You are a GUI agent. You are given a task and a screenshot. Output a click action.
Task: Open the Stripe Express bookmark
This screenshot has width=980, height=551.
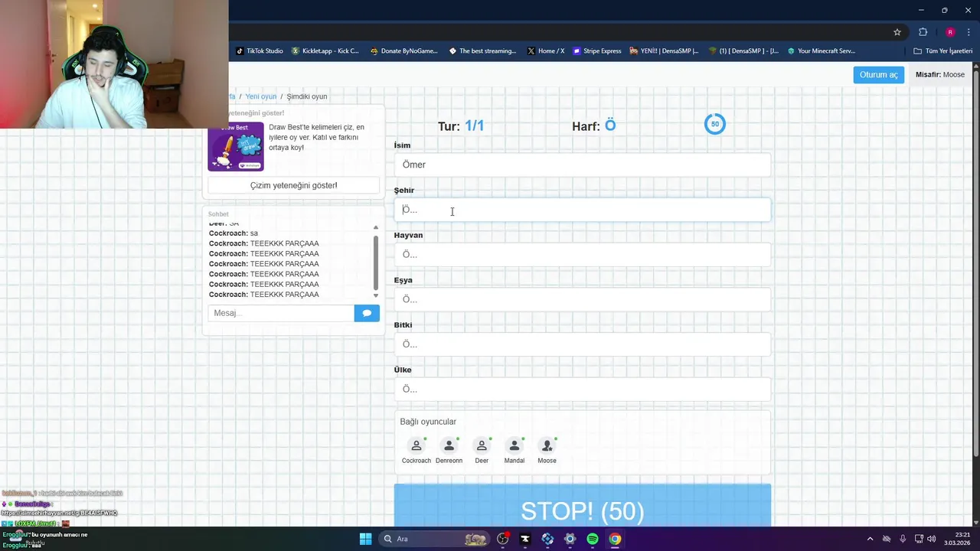(597, 51)
